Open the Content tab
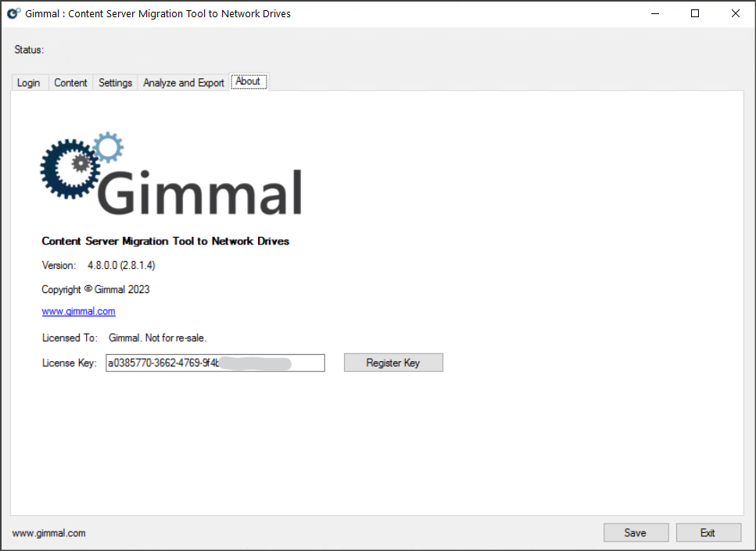The height and width of the screenshot is (551, 756). [70, 83]
